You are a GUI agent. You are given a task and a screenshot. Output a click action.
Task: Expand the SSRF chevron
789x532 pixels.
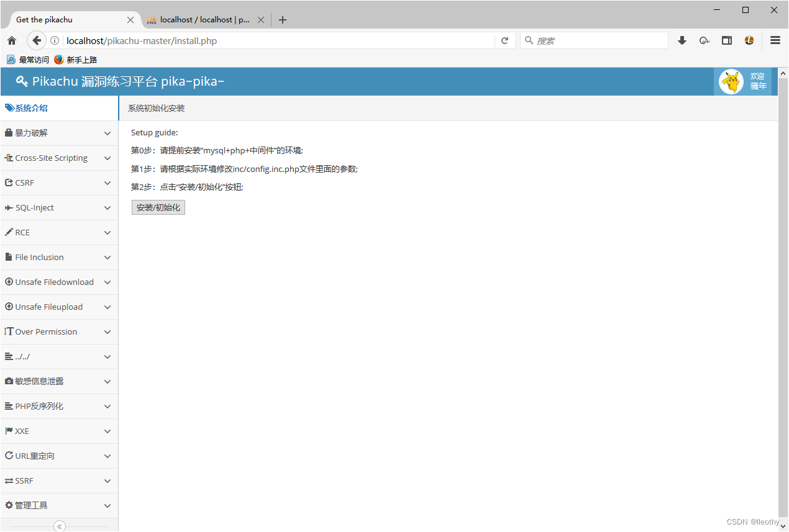[x=107, y=481]
